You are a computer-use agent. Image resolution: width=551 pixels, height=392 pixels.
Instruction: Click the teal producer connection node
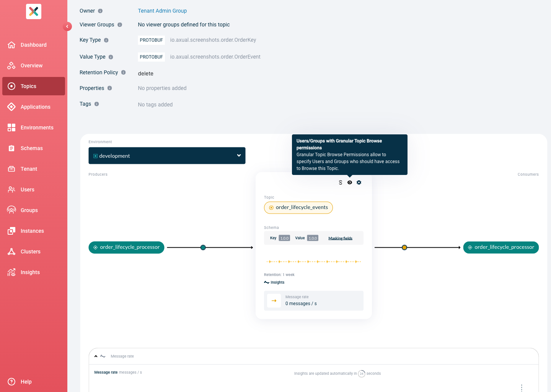click(203, 248)
